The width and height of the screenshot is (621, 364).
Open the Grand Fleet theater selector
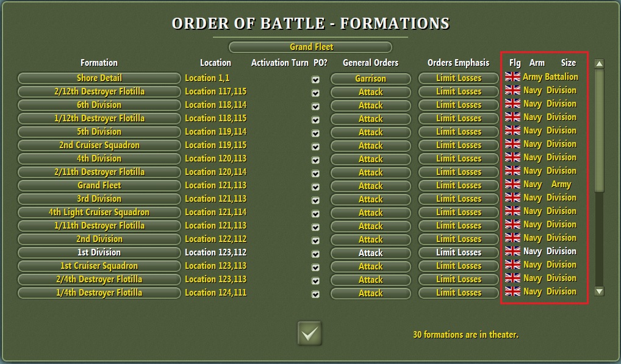(310, 46)
